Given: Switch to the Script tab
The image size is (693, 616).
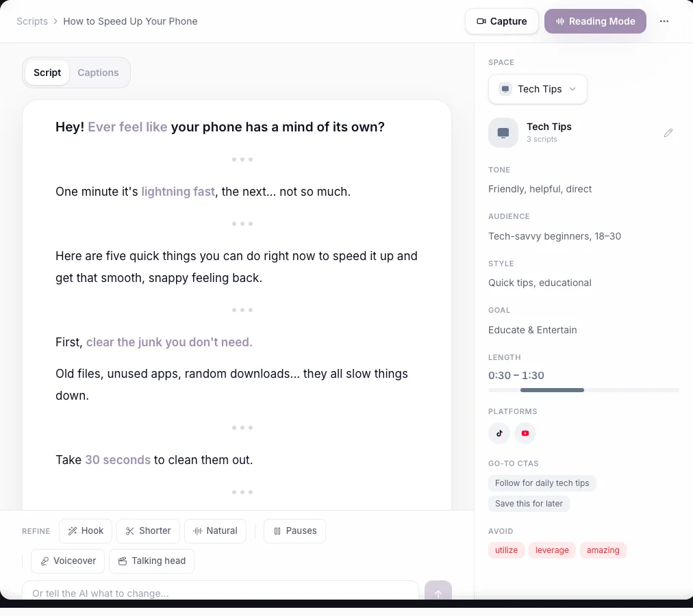Looking at the screenshot, I should (47, 73).
